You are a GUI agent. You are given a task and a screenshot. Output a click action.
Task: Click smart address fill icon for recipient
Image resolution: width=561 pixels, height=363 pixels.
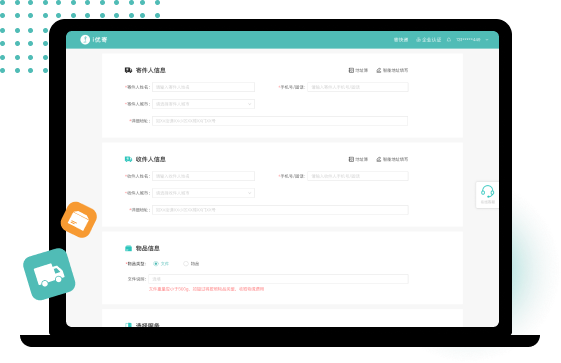pos(379,159)
